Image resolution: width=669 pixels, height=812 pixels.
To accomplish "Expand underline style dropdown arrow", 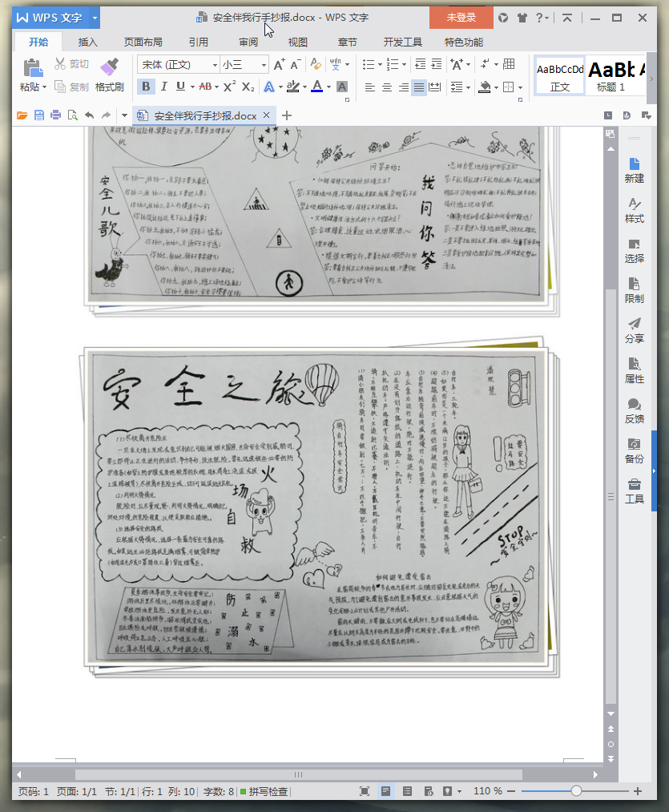I will (192, 87).
